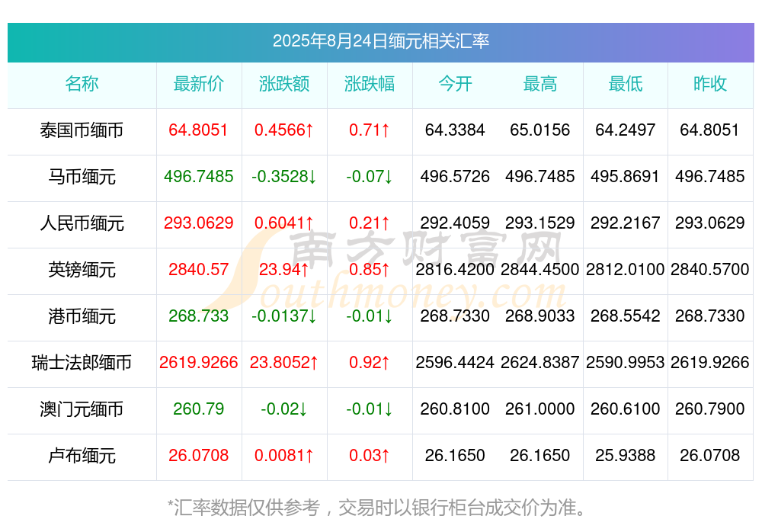Select opening value 2816.4200
Screen dimensions: 762x532
[455, 269]
